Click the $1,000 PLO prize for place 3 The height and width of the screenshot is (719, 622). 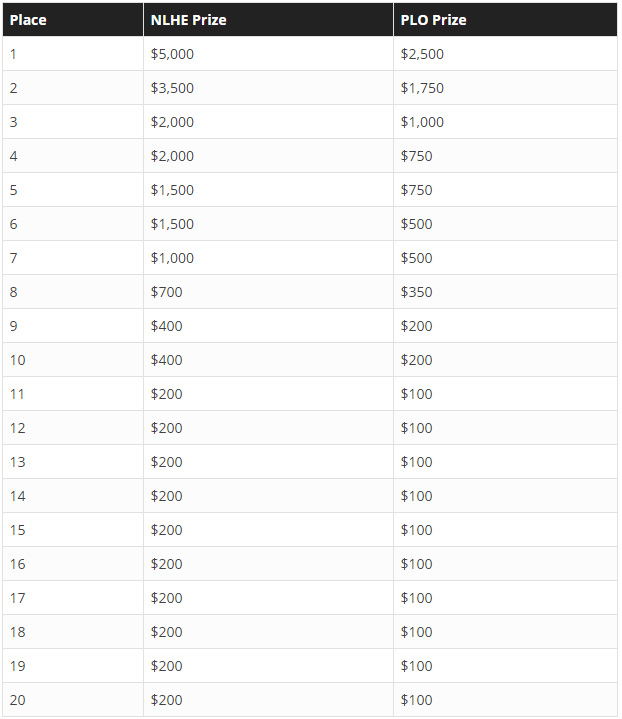[x=422, y=122]
